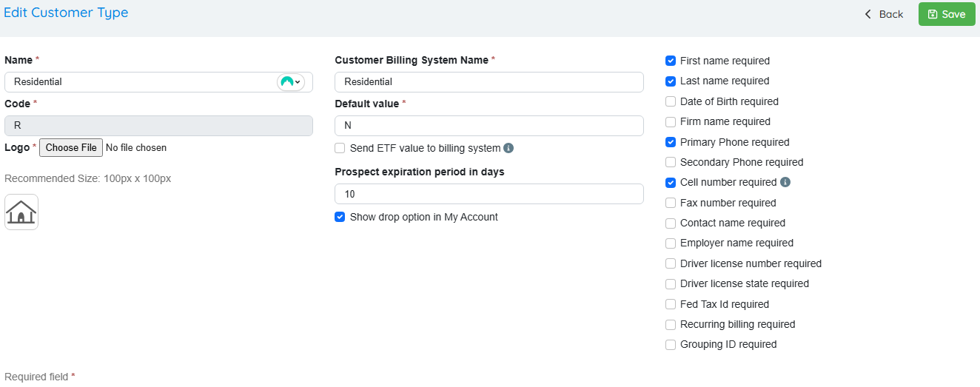Enable Driver license number required

[x=671, y=263]
